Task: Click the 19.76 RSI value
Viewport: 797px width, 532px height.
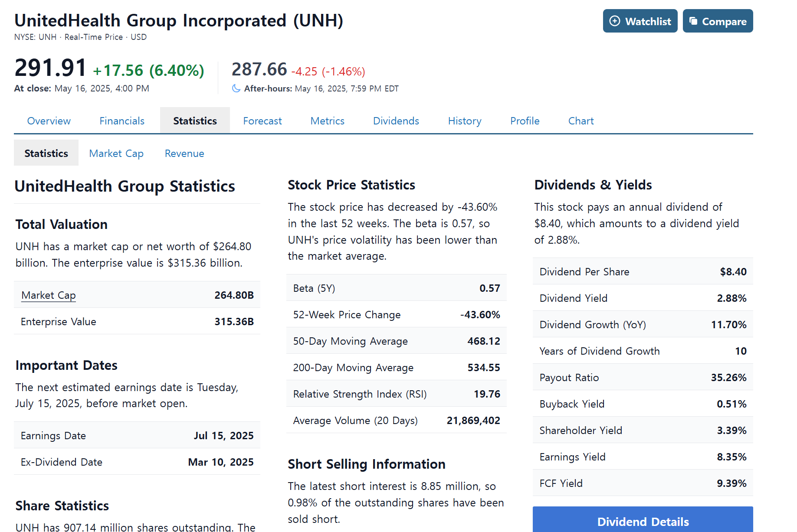Action: (487, 394)
